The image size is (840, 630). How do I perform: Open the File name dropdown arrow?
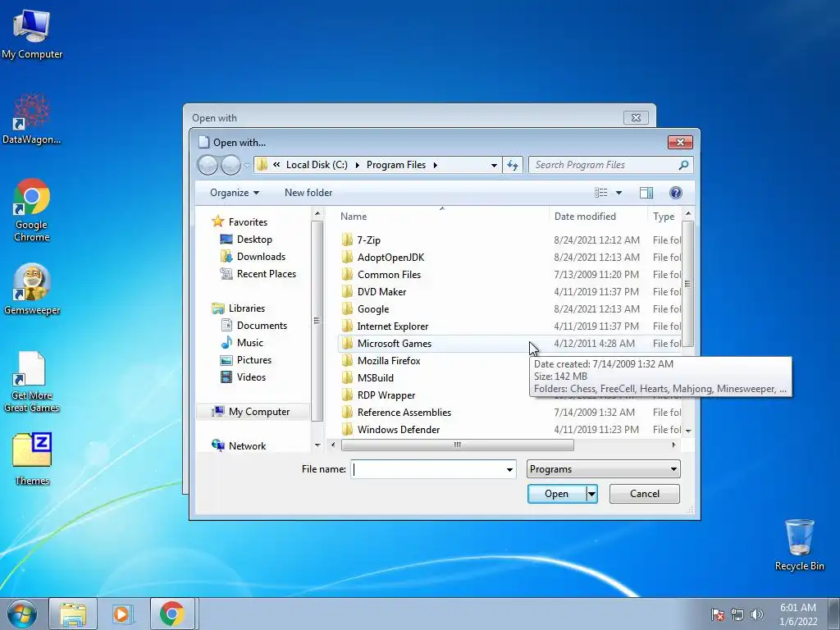509,470
